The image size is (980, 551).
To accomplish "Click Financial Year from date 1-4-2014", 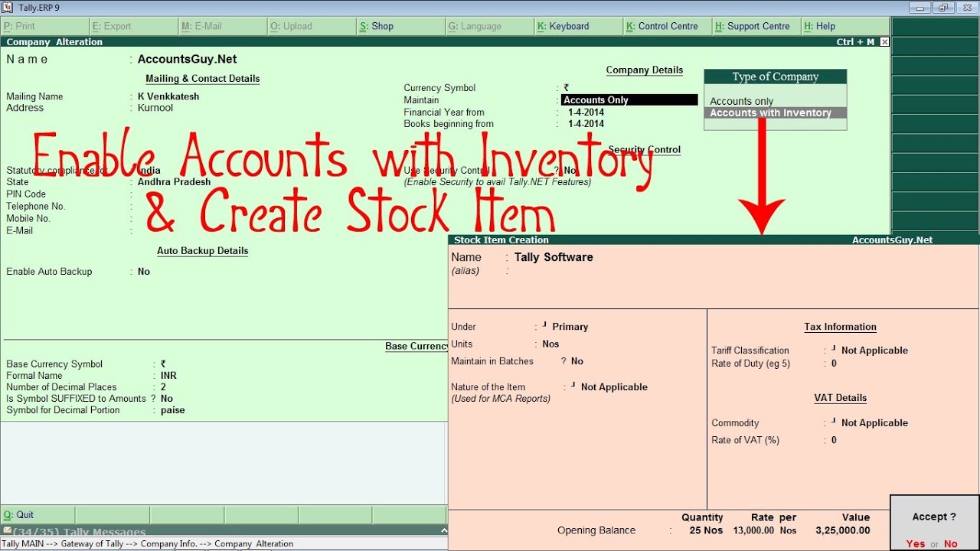I will tap(586, 112).
